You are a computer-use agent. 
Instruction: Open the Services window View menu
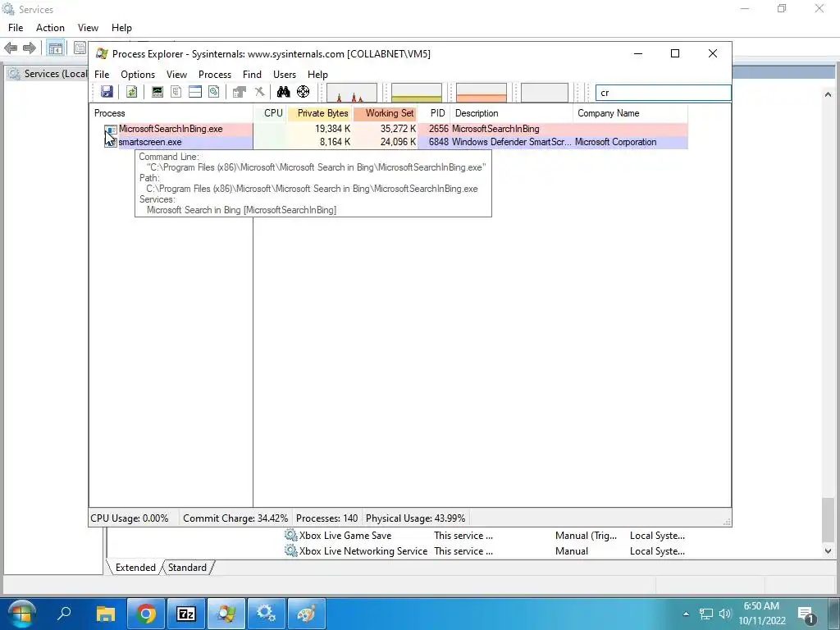click(88, 28)
